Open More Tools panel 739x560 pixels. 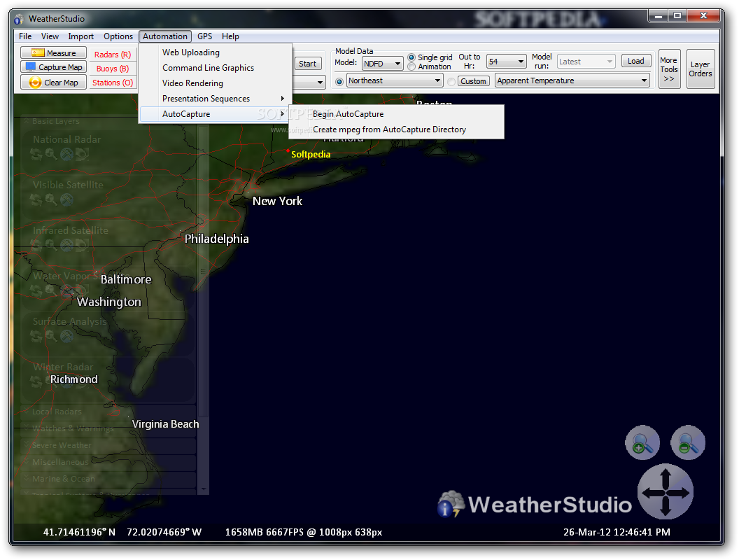pos(669,69)
